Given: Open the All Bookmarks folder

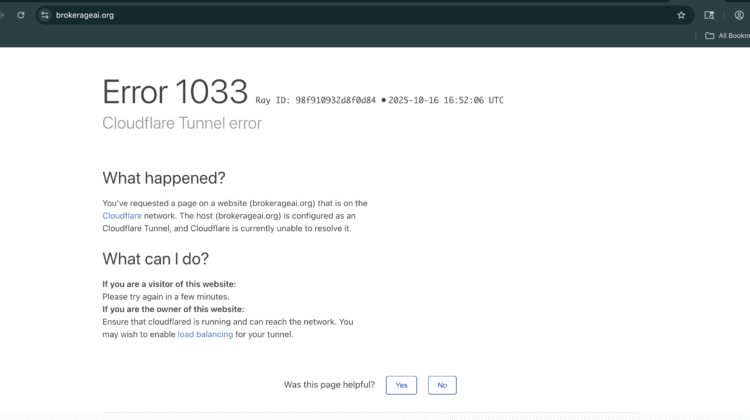Looking at the screenshot, I should 727,36.
